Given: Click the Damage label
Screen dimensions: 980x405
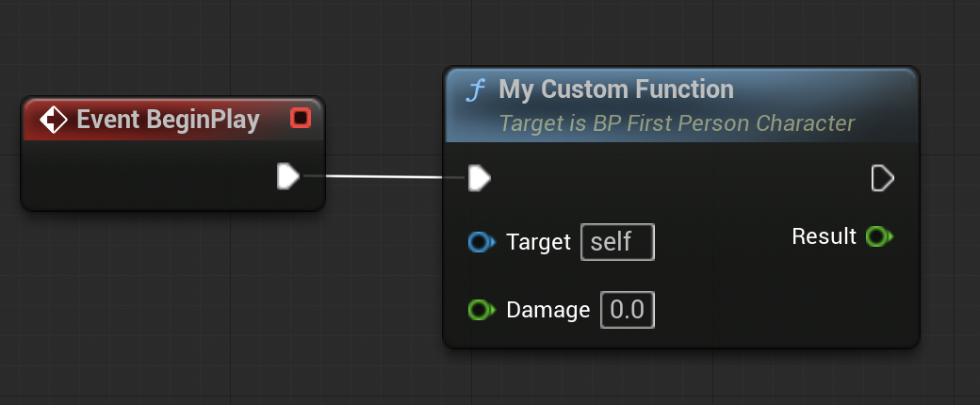Looking at the screenshot, I should pyautogui.click(x=548, y=310).
